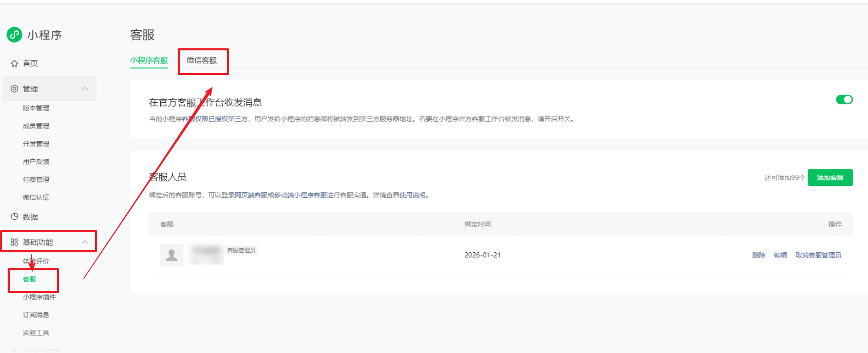Open the 使用说明 link
The width and height of the screenshot is (868, 353).
point(412,195)
